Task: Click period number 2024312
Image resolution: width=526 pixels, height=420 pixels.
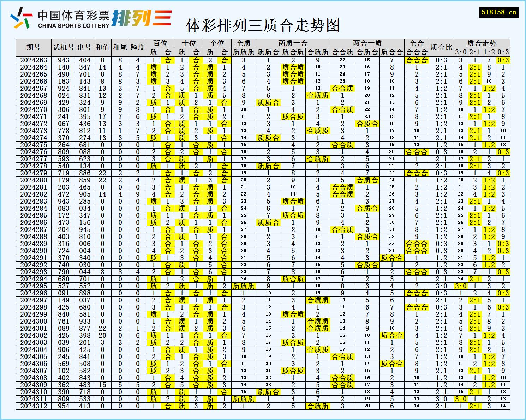Action: [34, 406]
